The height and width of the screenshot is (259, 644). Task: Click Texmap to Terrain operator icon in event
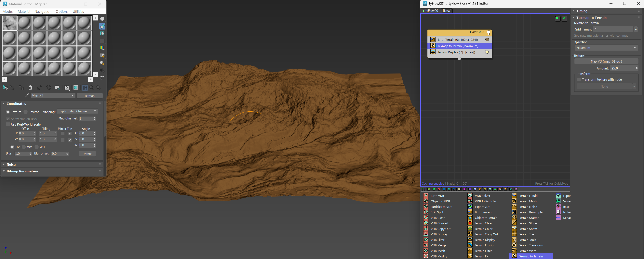pyautogui.click(x=433, y=46)
